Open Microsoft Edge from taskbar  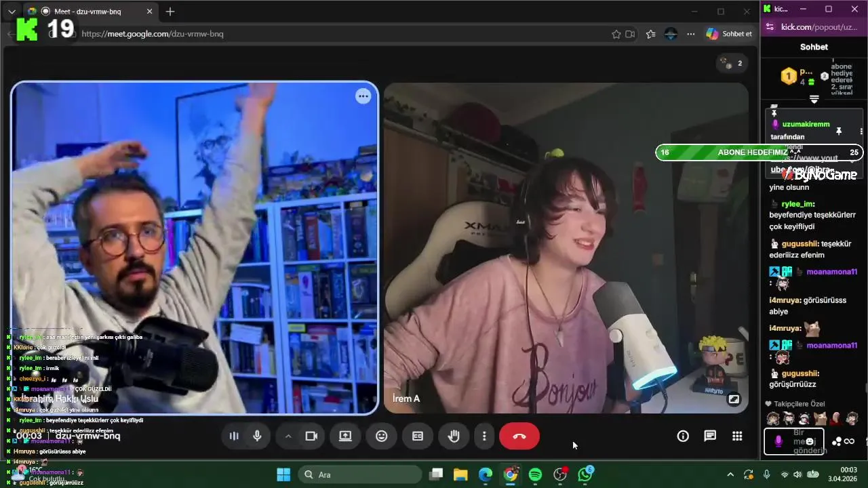click(486, 474)
